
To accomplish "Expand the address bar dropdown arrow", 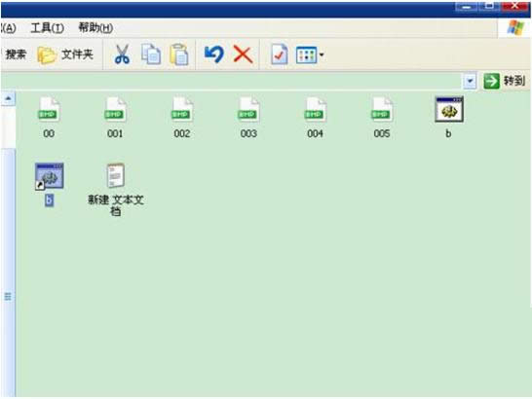I will (470, 82).
